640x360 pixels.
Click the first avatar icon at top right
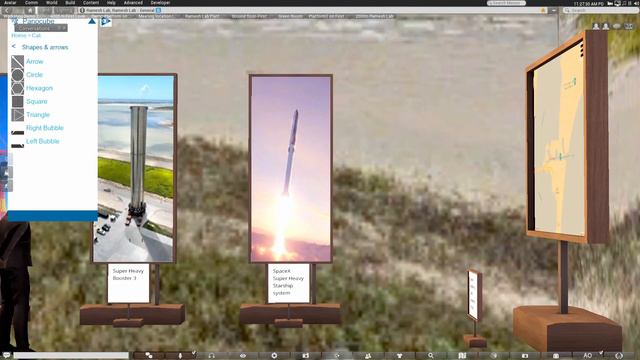596,26
